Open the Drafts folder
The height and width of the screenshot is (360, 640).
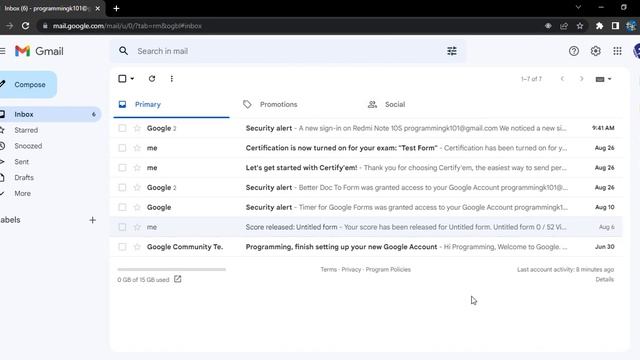[24, 178]
